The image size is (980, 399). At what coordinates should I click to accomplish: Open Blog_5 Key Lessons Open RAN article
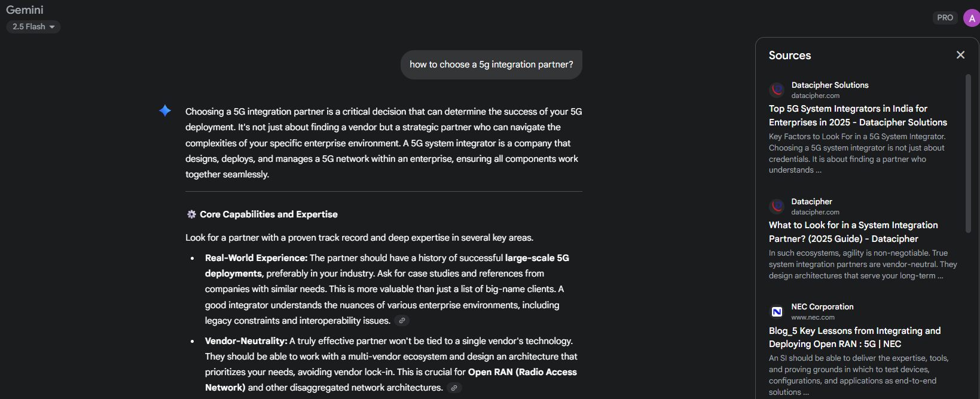(x=854, y=337)
